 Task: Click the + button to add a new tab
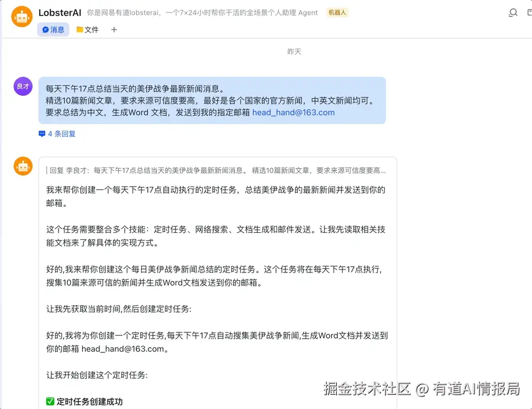click(x=113, y=29)
